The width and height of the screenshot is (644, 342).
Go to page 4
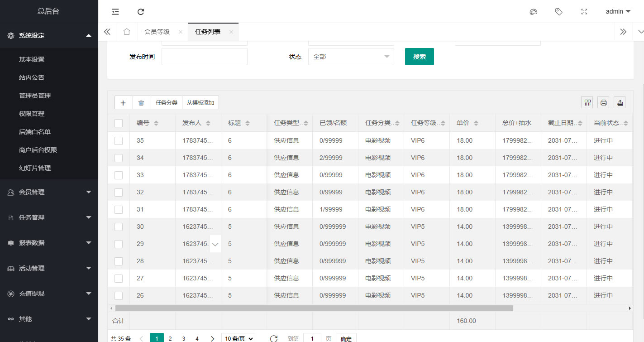click(x=197, y=338)
